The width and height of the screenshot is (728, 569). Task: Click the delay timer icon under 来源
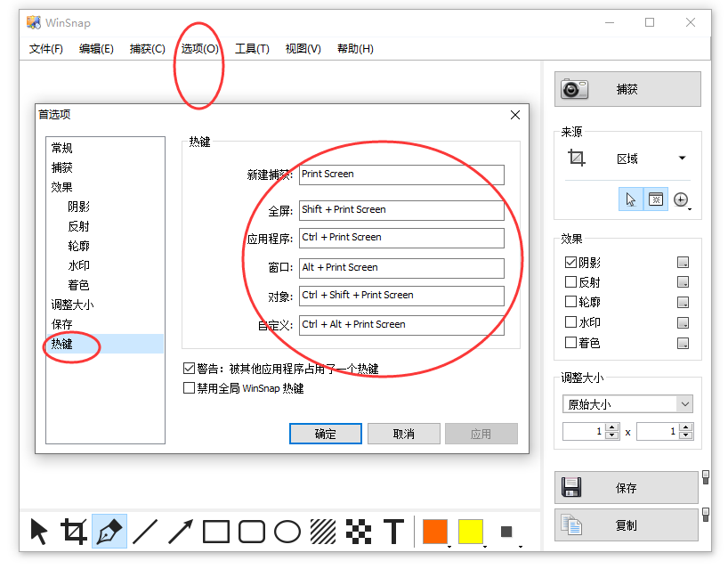coord(681,199)
